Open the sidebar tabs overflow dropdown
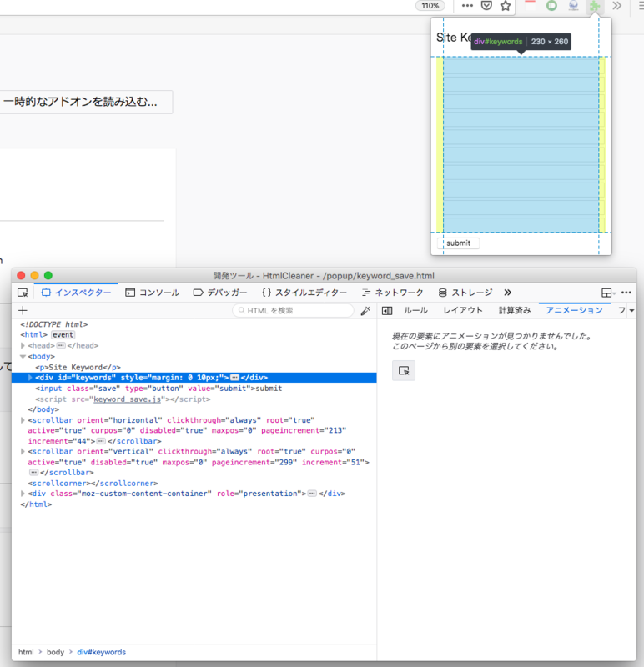 [631, 311]
